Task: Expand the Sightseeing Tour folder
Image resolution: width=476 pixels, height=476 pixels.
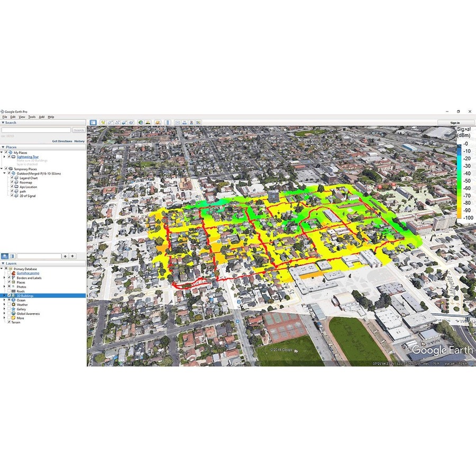Action: 5,157
